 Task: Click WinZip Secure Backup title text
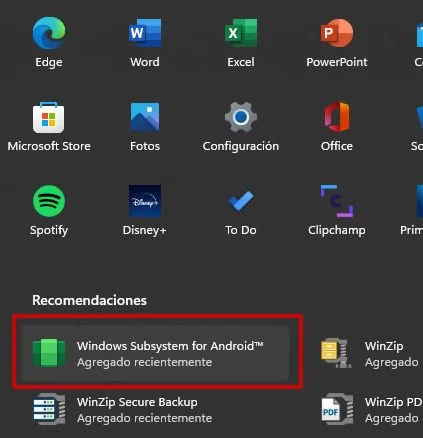click(x=137, y=402)
